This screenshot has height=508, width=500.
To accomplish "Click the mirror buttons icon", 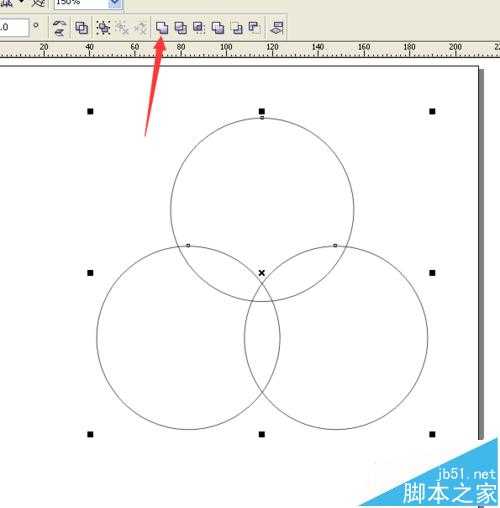I will [59, 28].
